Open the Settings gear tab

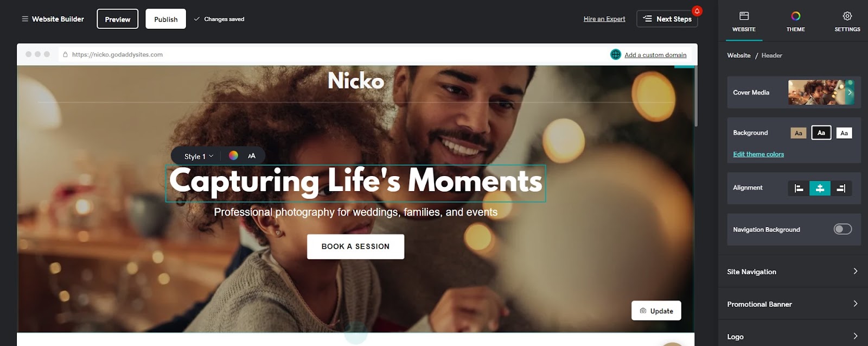847,21
